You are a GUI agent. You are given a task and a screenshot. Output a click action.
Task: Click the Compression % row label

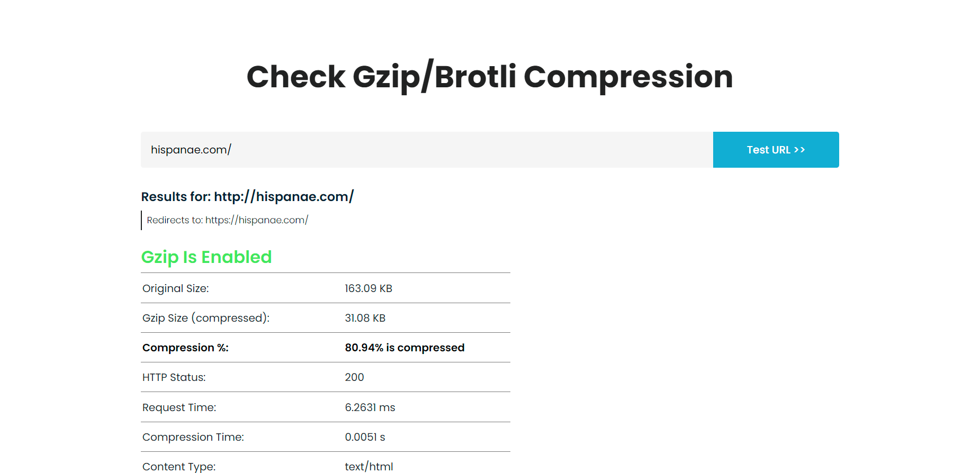tap(185, 348)
